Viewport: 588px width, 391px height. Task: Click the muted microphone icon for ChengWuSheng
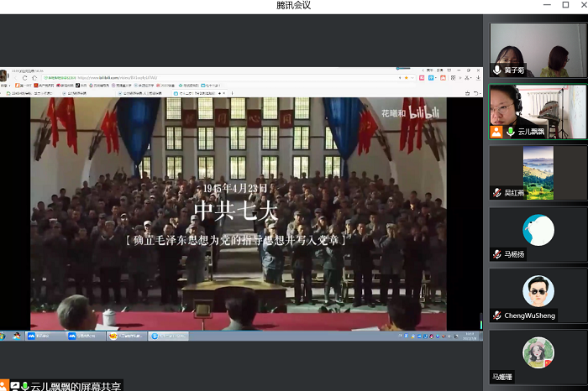[x=497, y=315]
